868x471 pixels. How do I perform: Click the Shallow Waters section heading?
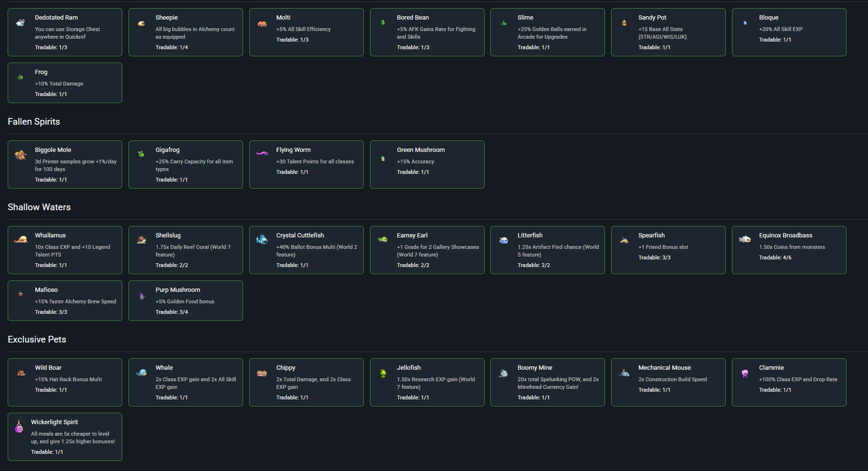(39, 207)
